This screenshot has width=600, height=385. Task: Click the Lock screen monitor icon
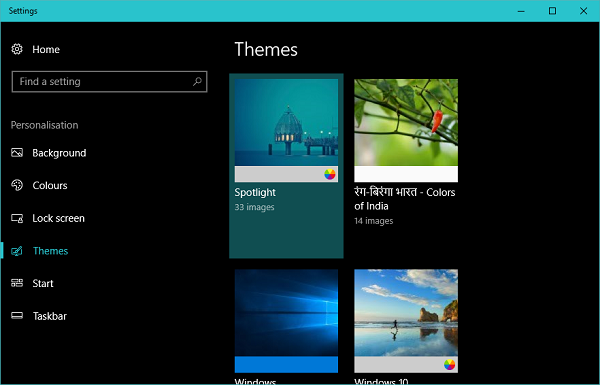point(17,218)
